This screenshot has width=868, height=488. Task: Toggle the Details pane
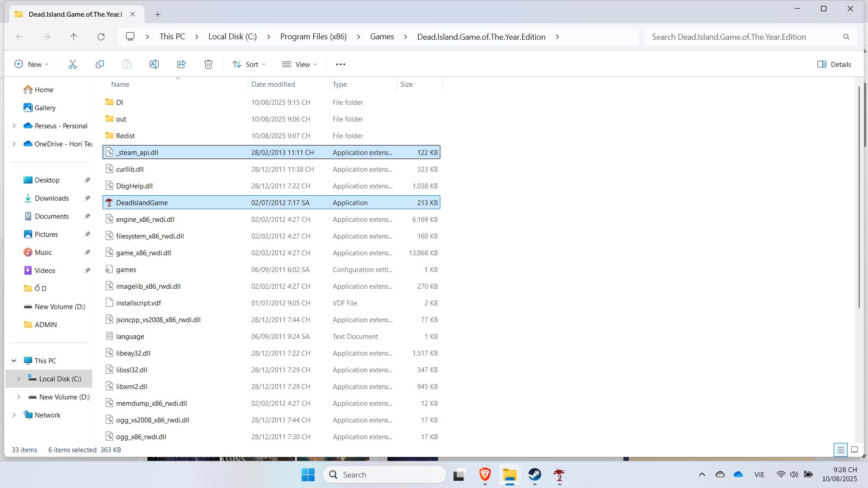pyautogui.click(x=834, y=64)
